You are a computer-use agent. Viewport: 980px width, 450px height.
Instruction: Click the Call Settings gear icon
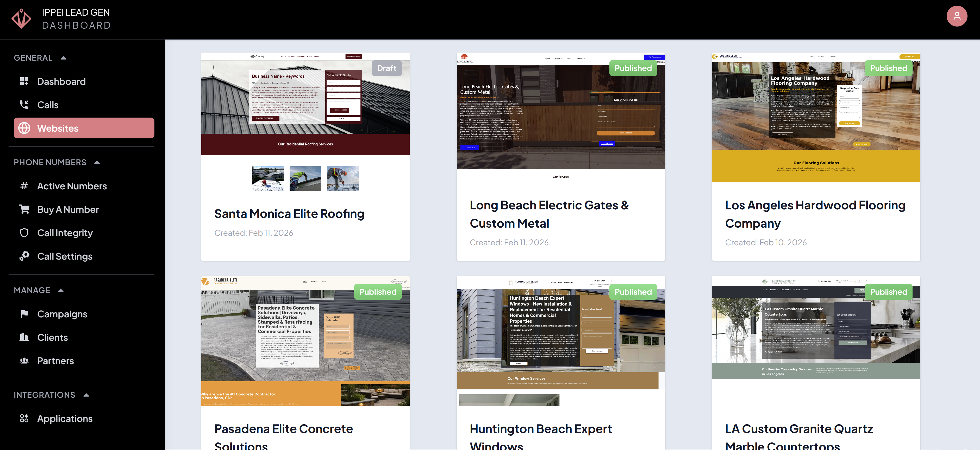tap(24, 256)
